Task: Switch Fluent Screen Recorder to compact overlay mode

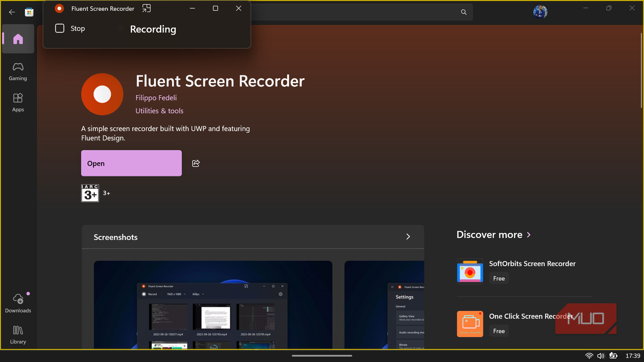Action: 146,8
